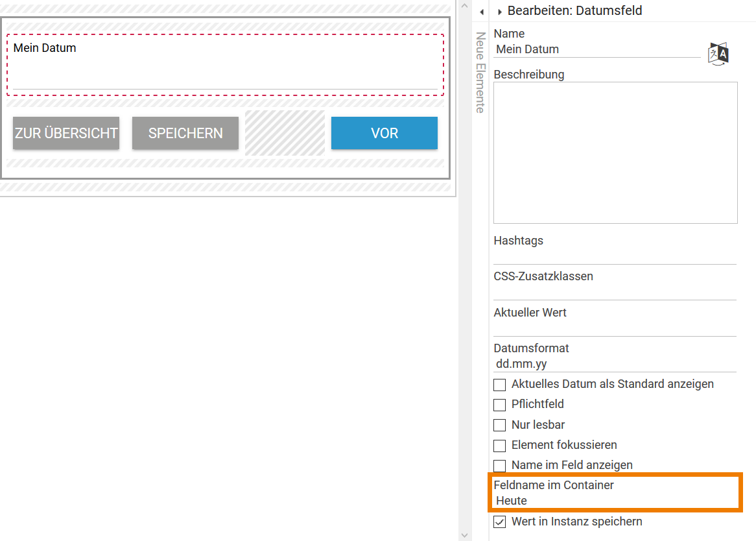The height and width of the screenshot is (541, 756).
Task: Expand the Bearbeiten: Datumsfeld header triangle
Action: tap(500, 12)
